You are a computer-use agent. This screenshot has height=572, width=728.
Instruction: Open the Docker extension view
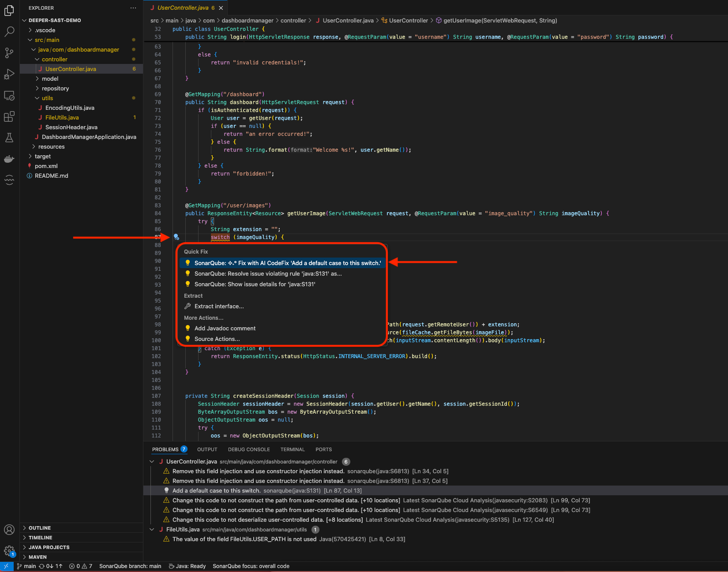click(9, 159)
